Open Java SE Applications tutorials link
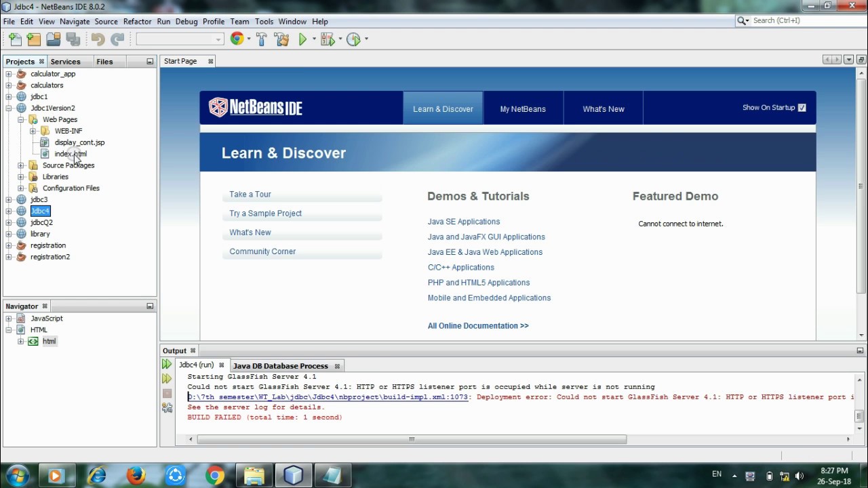This screenshot has width=868, height=488. (464, 222)
